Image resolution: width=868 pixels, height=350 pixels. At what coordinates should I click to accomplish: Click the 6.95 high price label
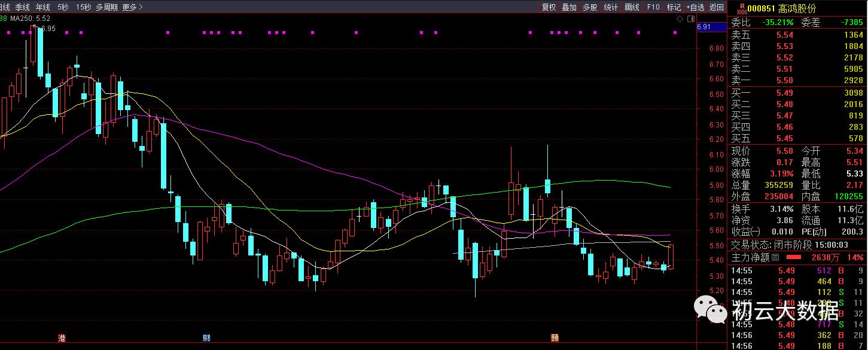tap(47, 28)
